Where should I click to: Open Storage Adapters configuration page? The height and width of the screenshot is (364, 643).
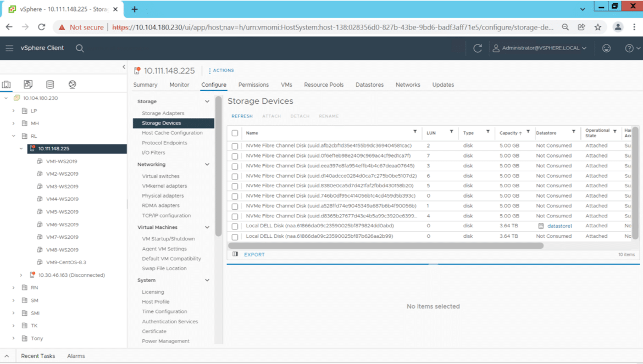[163, 114]
